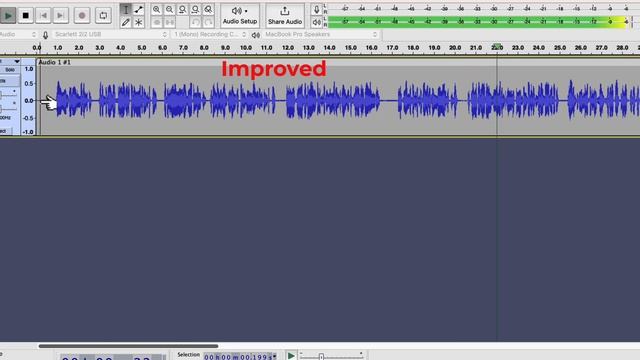Select the Multi-tool asterisk icon

139,22
